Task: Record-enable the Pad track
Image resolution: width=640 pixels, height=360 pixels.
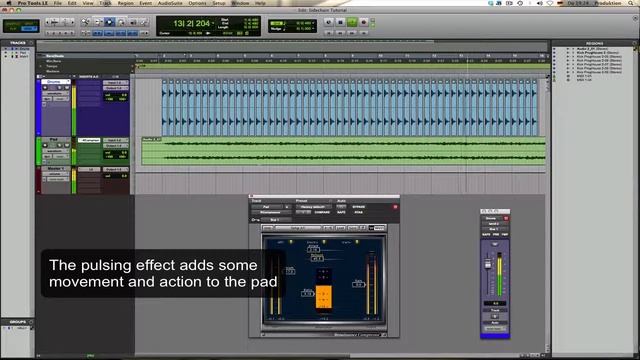Action: coord(45,145)
